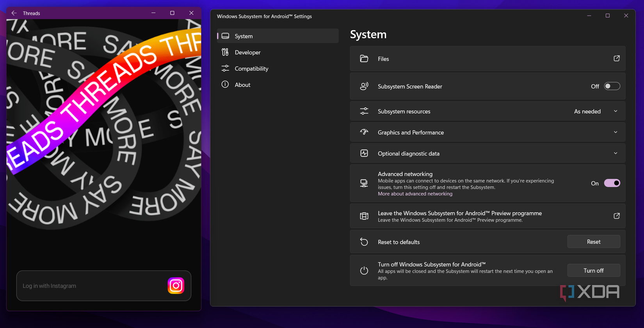Click the Files row label
The image size is (644, 328).
(383, 59)
